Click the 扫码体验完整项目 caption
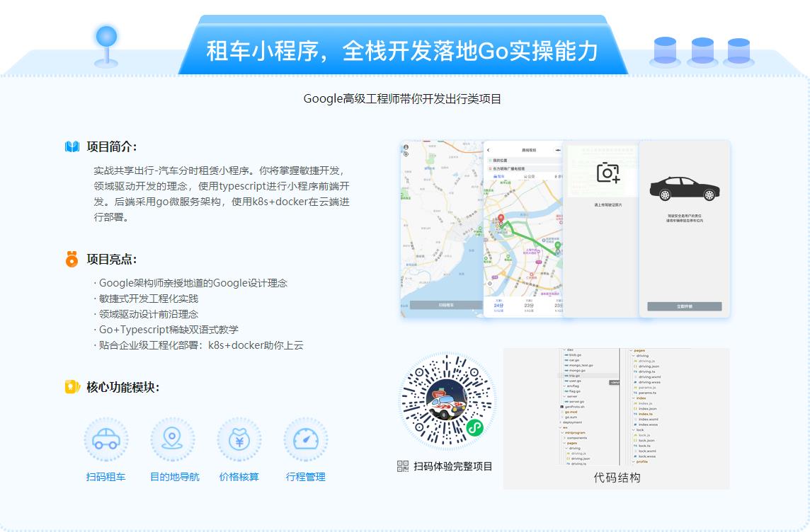 (453, 466)
